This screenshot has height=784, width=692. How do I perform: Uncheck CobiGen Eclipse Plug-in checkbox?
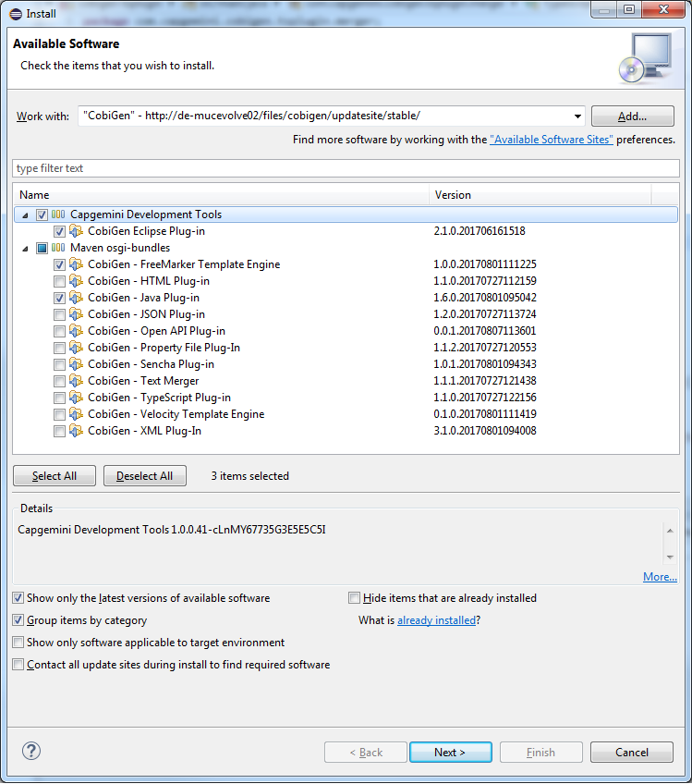[59, 231]
